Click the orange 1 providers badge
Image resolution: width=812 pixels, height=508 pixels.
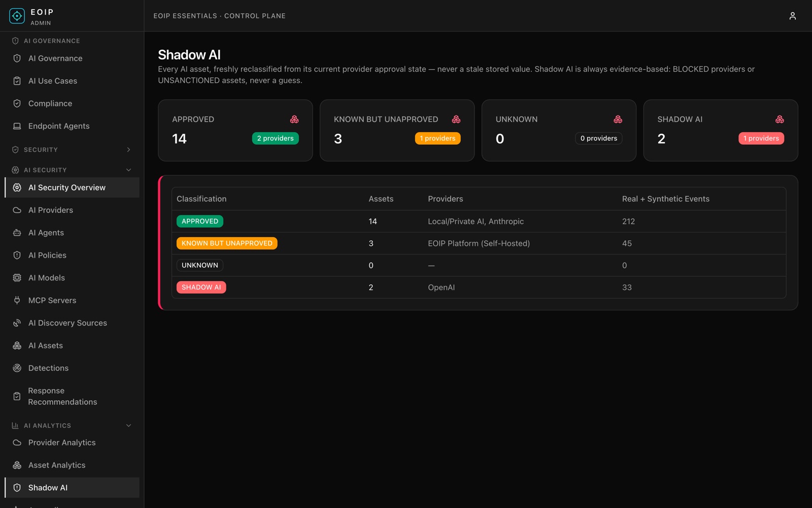437,138
